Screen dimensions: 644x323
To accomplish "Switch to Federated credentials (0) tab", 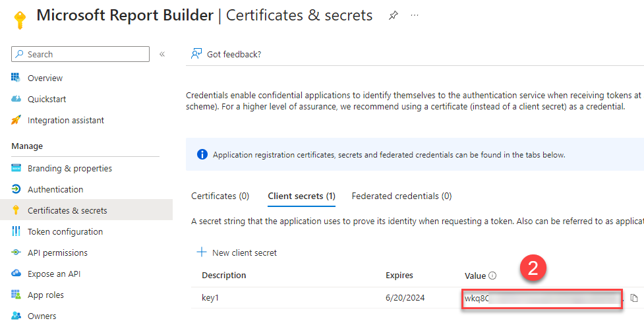I will [401, 196].
